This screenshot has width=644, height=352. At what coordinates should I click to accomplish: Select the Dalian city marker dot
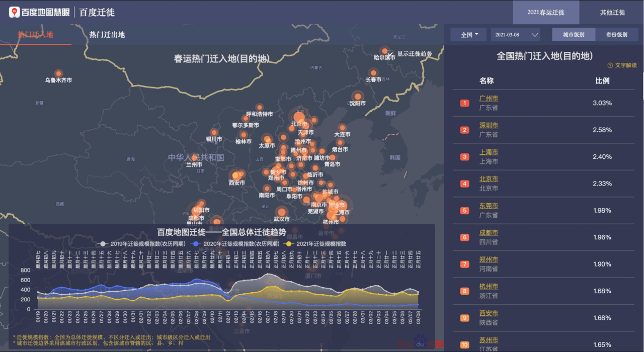pos(343,128)
